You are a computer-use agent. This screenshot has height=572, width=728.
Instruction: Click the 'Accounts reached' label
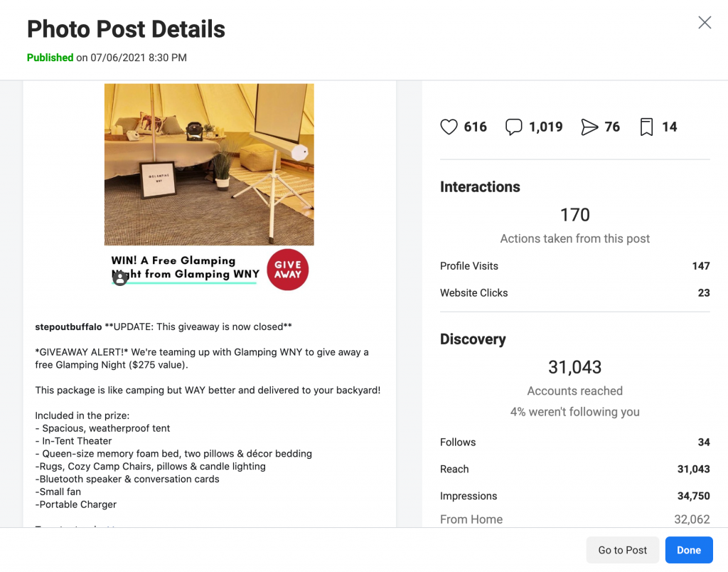tap(574, 391)
